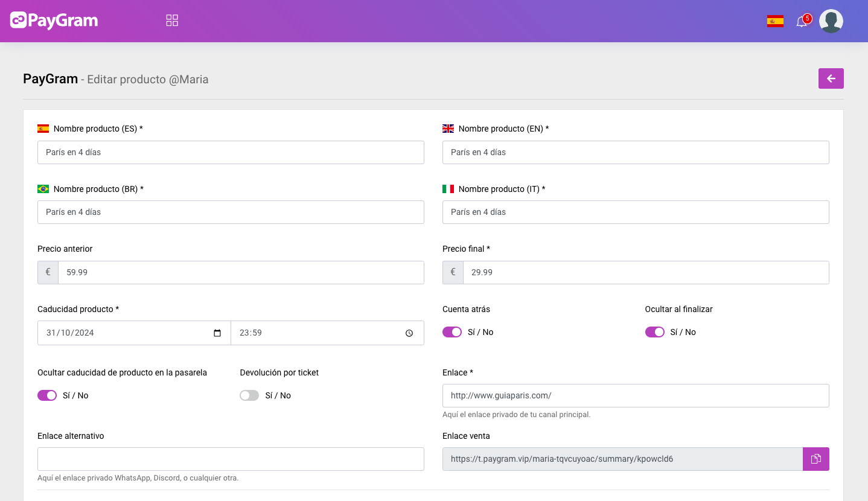Image resolution: width=868 pixels, height=501 pixels.
Task: Click the Nombre producto (IT) field
Action: (636, 212)
